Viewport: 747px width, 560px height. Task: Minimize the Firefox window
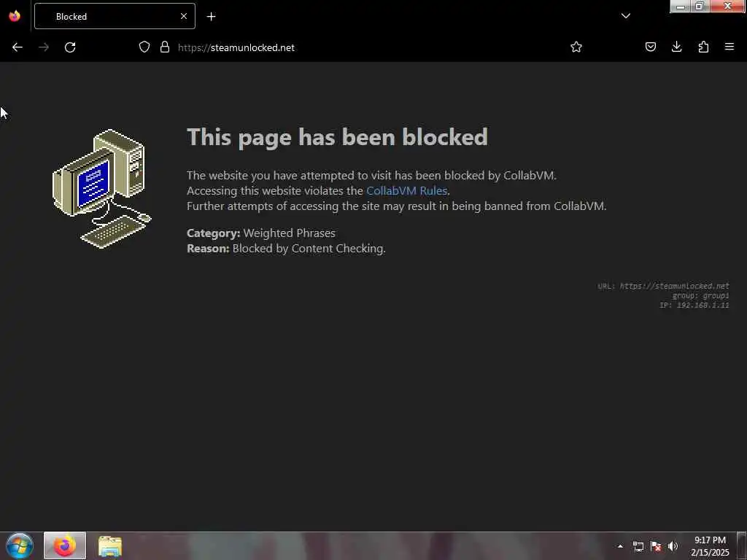[x=681, y=6]
